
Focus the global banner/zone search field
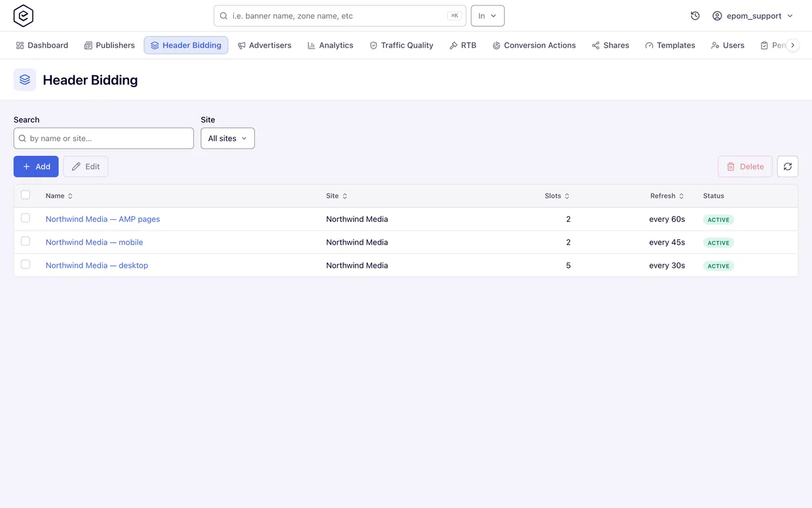click(x=340, y=16)
